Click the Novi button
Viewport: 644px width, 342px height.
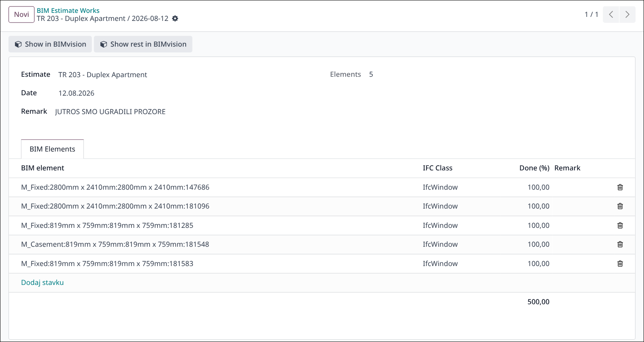click(21, 14)
